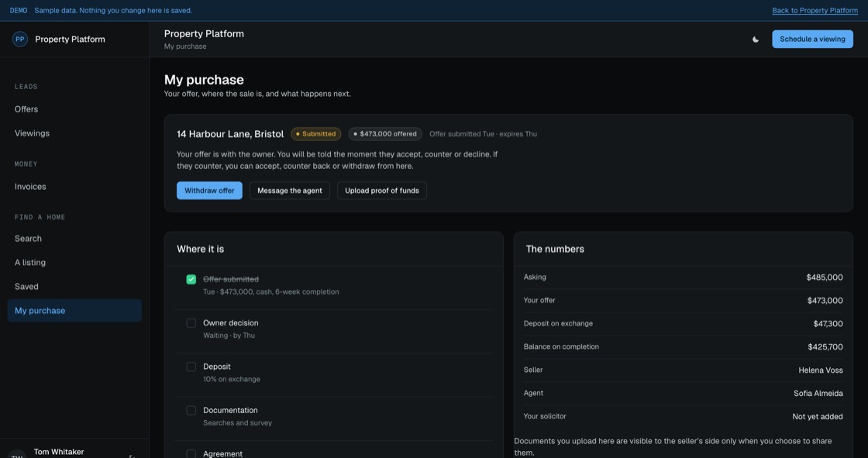868x458 pixels.
Task: Click the Your offer value $473,000
Action: click(825, 301)
